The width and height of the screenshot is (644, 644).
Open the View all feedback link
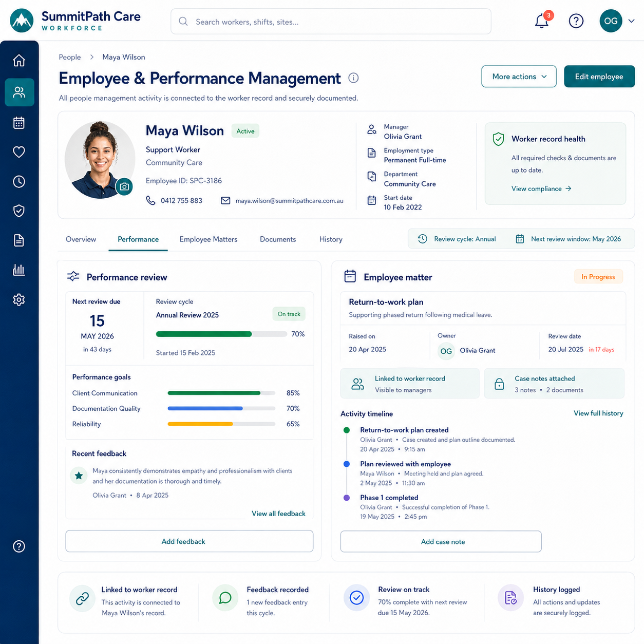click(278, 514)
